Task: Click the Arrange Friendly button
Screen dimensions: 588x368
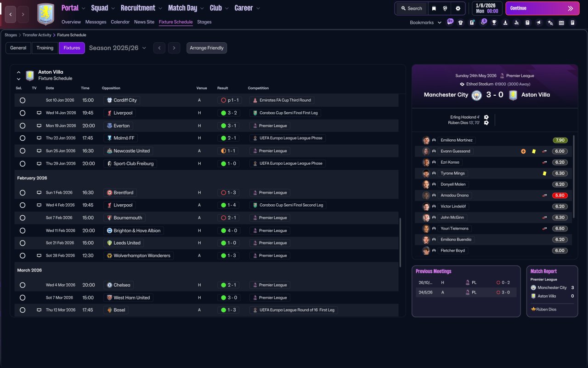Action: click(x=207, y=48)
